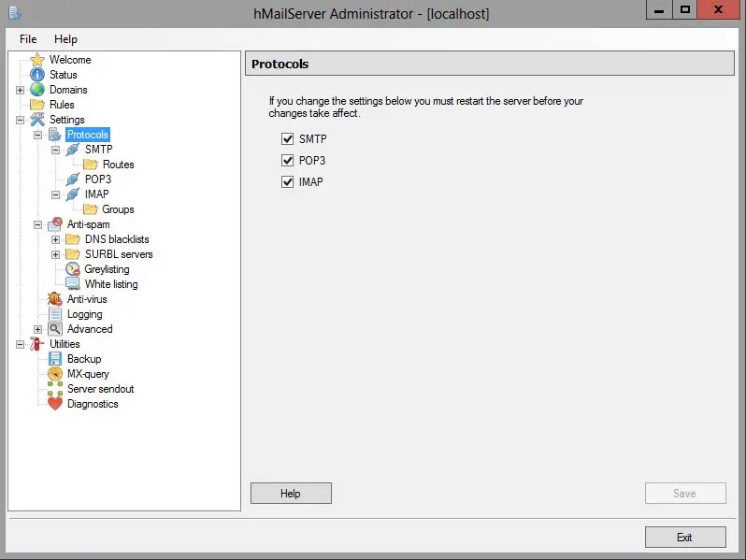Click the Welcome star icon

click(x=37, y=60)
